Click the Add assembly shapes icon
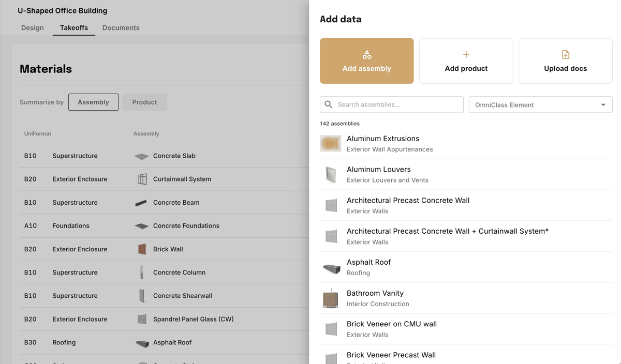This screenshot has height=364, width=621. coord(366,54)
